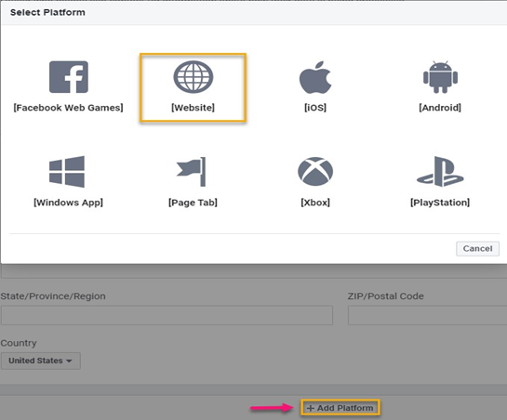The width and height of the screenshot is (507, 420).
Task: Click the [Page Tab] text label
Action: 193,203
